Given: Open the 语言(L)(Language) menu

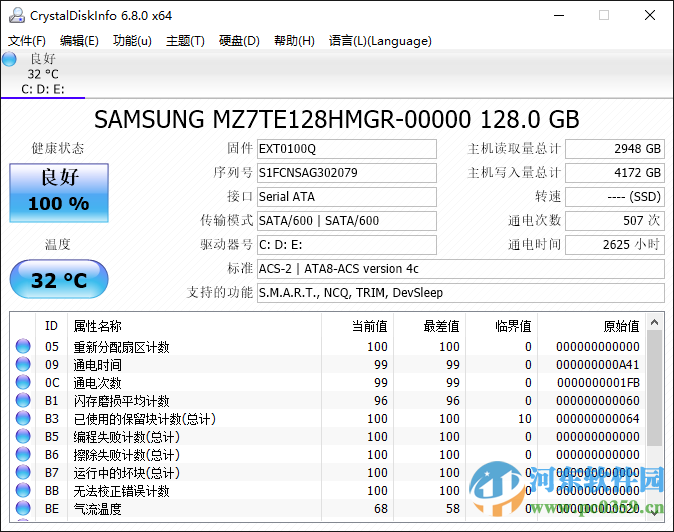Looking at the screenshot, I should click(x=380, y=41).
